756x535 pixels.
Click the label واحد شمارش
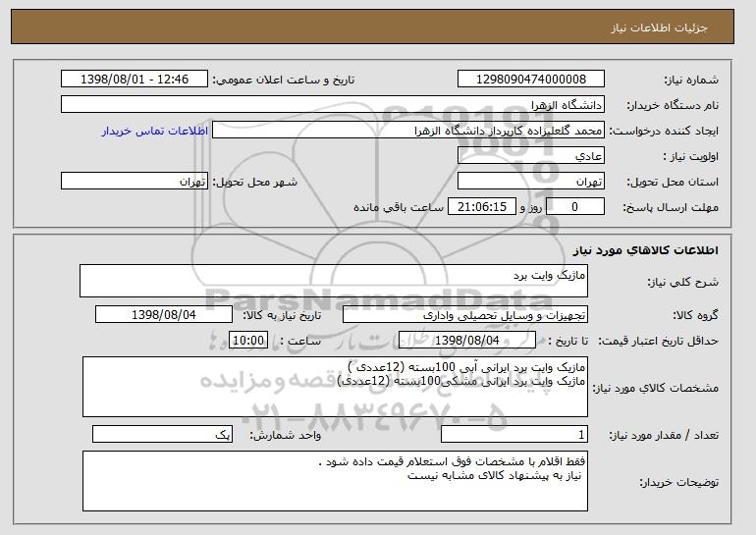286,436
